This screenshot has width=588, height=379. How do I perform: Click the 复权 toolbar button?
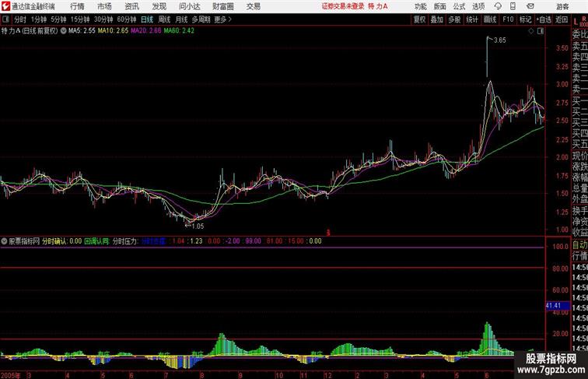coord(419,19)
